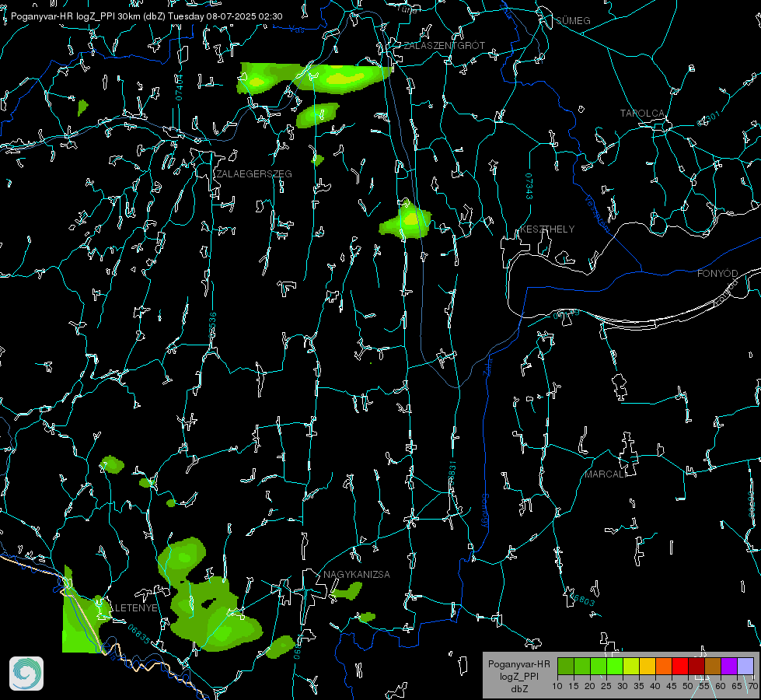Click the KESZTHELY city label
Viewport: 761px width, 700px height.
click(x=547, y=229)
